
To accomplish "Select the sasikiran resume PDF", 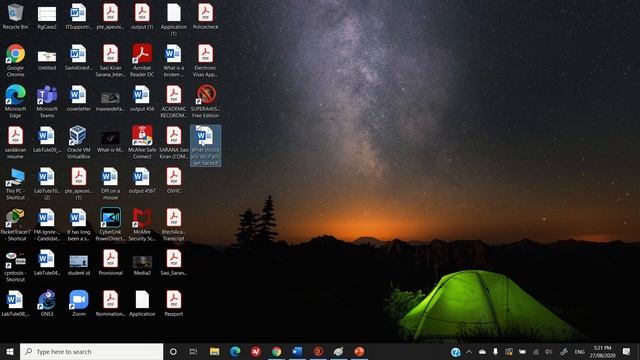I will point(16,142).
